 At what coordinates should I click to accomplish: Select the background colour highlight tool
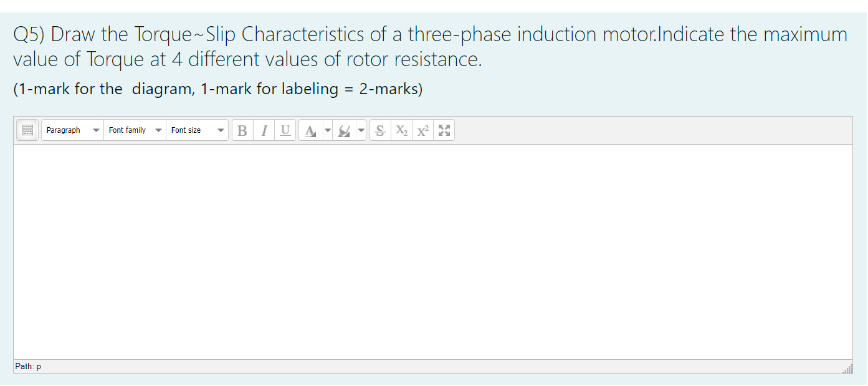(344, 130)
